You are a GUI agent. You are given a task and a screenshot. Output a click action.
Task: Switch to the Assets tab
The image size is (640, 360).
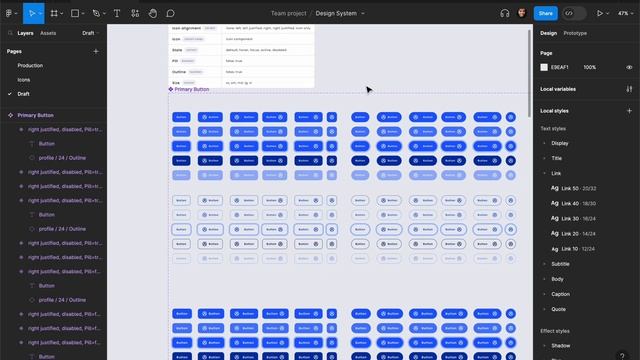(x=48, y=33)
